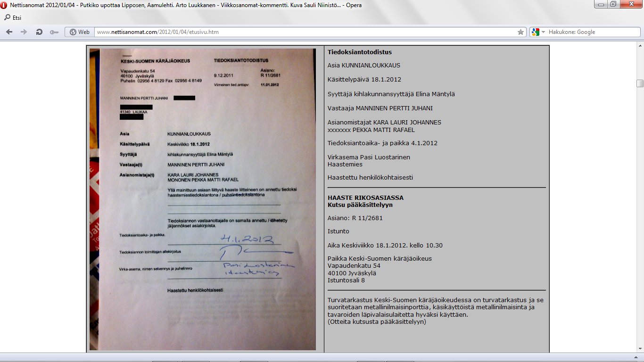This screenshot has height=362, width=644.
Task: Open the Opera menu from the title bar logo
Action: (x=4, y=4)
